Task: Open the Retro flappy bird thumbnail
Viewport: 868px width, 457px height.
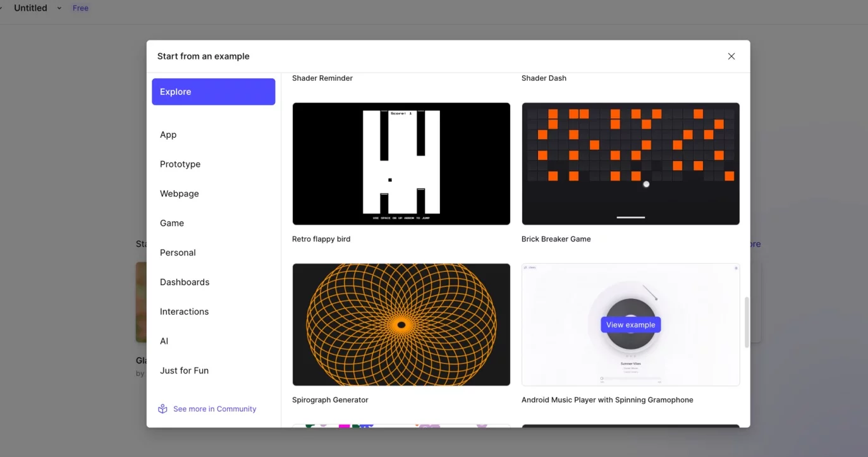Action: (401, 164)
